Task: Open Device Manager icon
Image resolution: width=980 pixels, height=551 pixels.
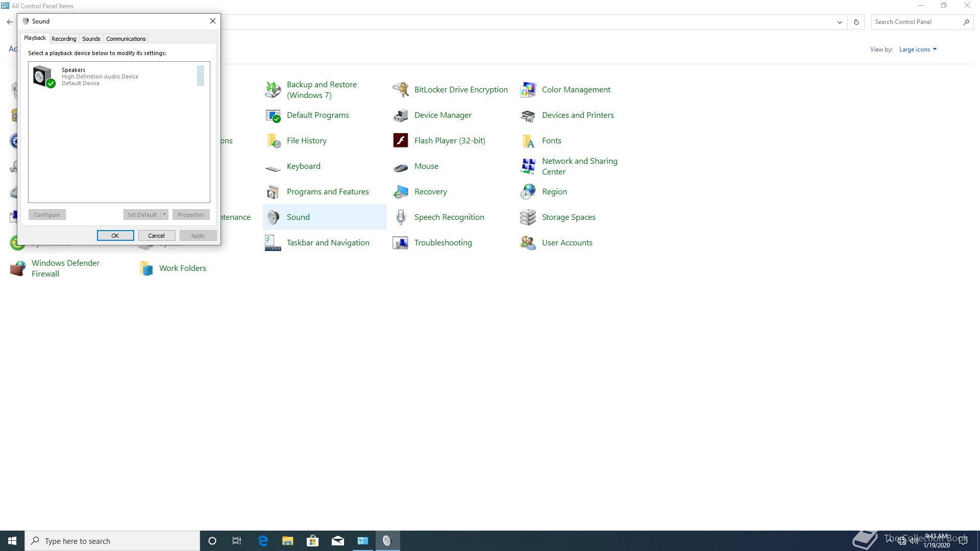Action: point(401,115)
